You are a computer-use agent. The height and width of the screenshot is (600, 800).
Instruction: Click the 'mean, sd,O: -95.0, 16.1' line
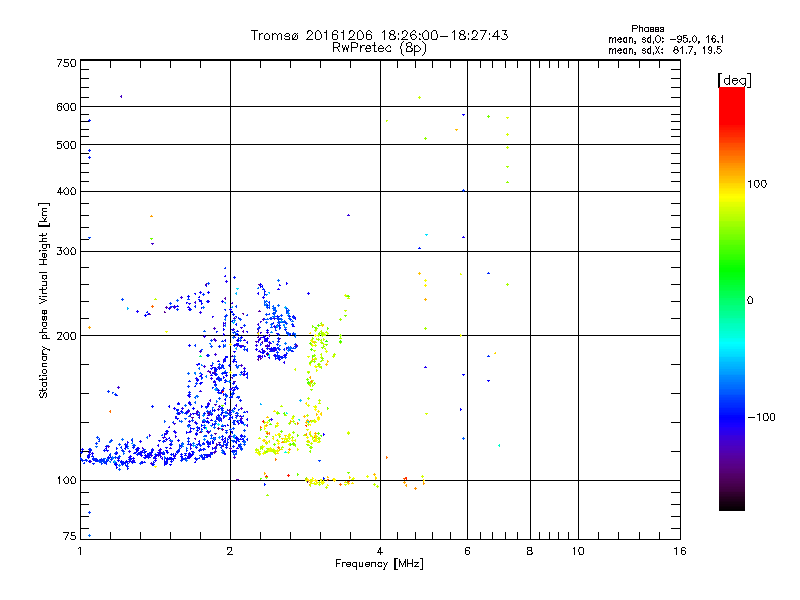click(x=666, y=39)
